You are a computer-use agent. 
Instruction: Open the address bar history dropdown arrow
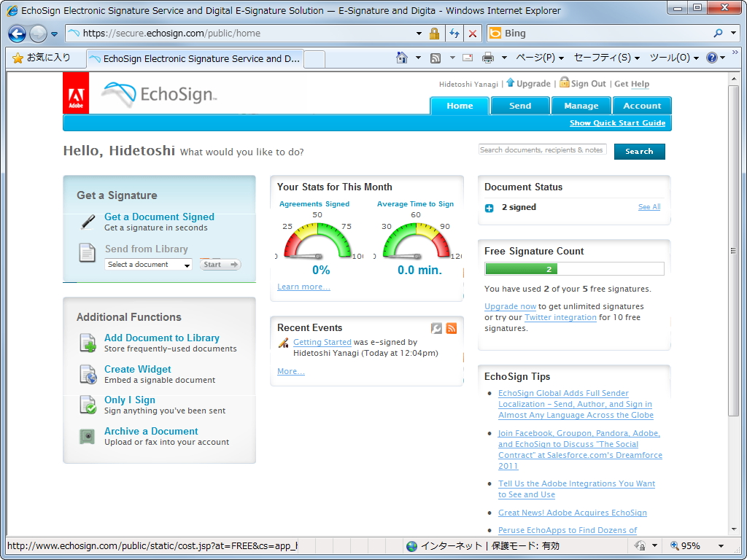tap(419, 34)
